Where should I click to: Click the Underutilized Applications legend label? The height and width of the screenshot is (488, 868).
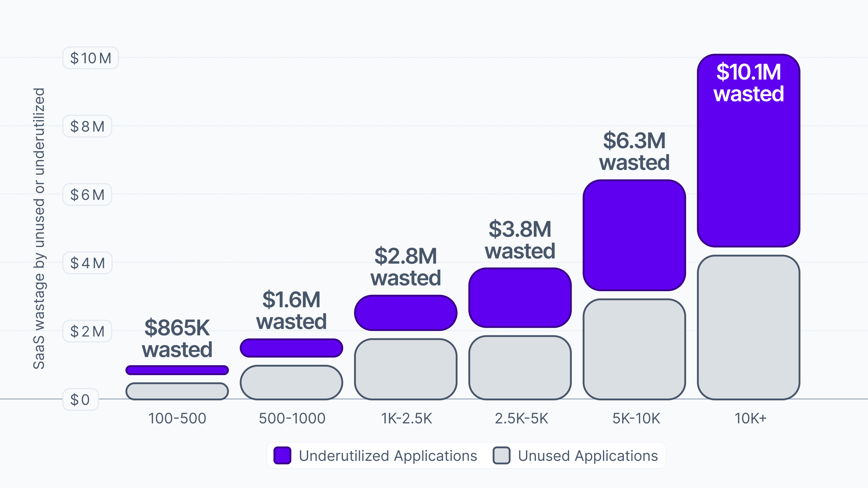point(388,456)
